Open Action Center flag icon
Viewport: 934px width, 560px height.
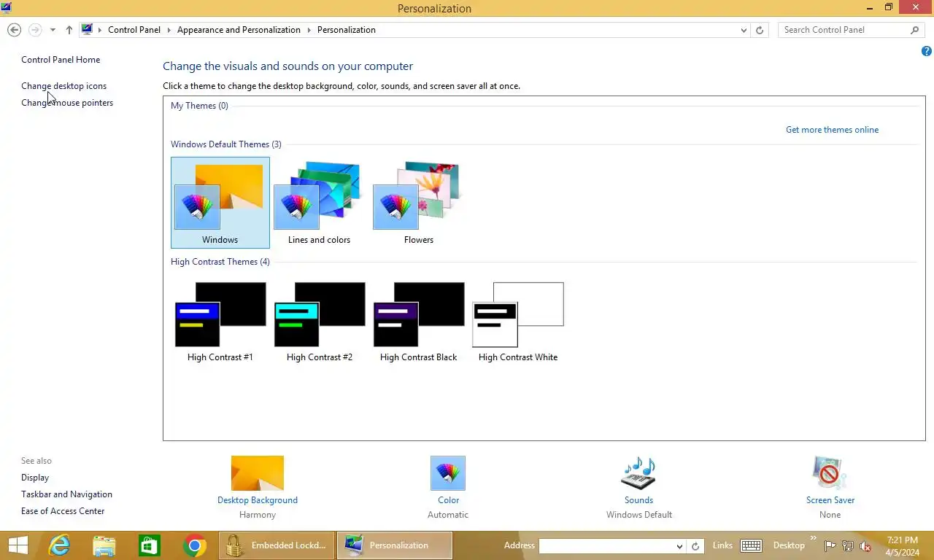(830, 545)
